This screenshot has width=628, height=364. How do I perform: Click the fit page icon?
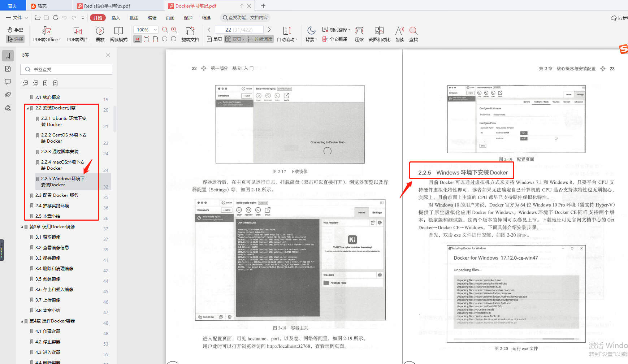coord(147,39)
